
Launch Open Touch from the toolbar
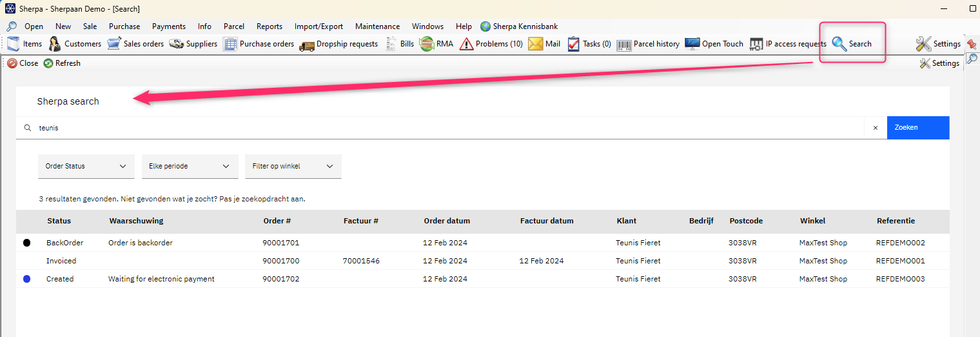pyautogui.click(x=714, y=44)
